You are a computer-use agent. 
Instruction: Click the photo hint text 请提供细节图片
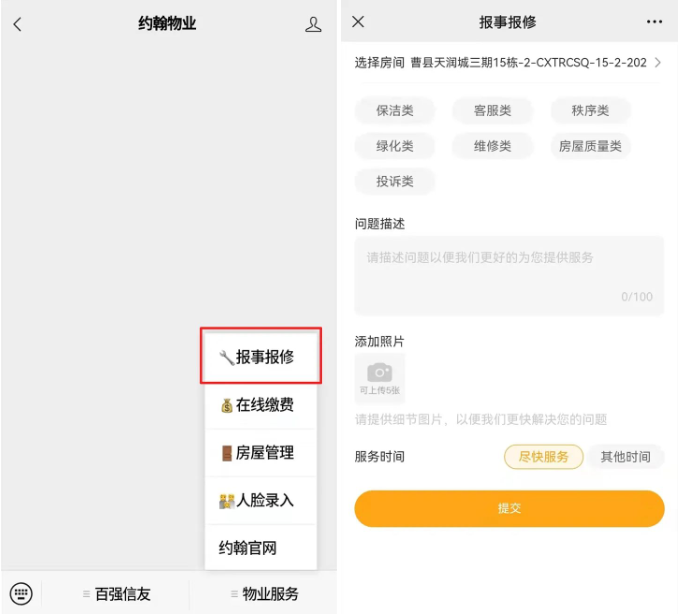[481, 419]
